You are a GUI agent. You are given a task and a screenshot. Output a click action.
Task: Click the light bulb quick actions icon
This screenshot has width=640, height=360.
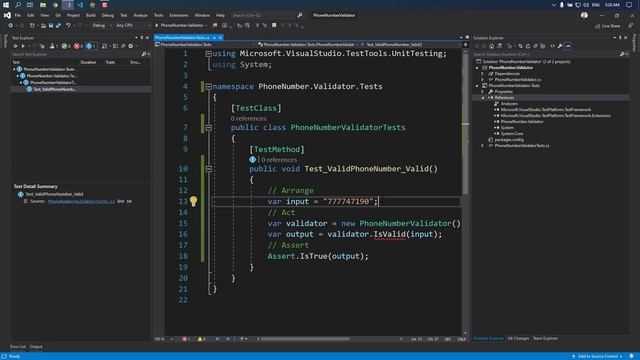pos(193,201)
